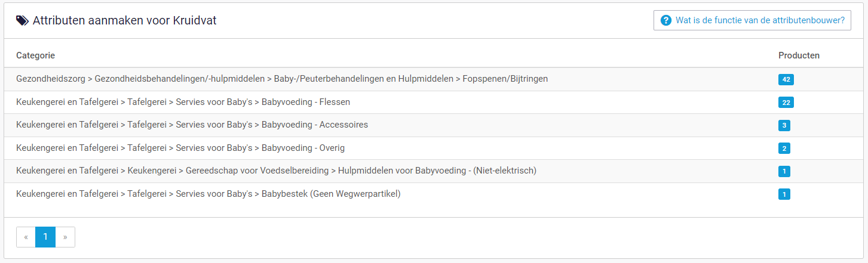This screenshot has height=263, width=868.
Task: Go to previous page with « arrow
Action: point(26,237)
